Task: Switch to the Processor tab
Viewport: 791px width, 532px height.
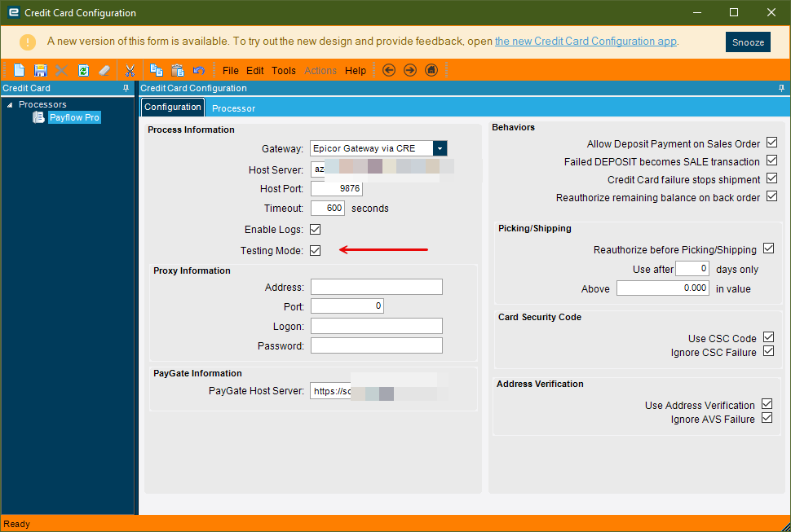Action: 233,108
